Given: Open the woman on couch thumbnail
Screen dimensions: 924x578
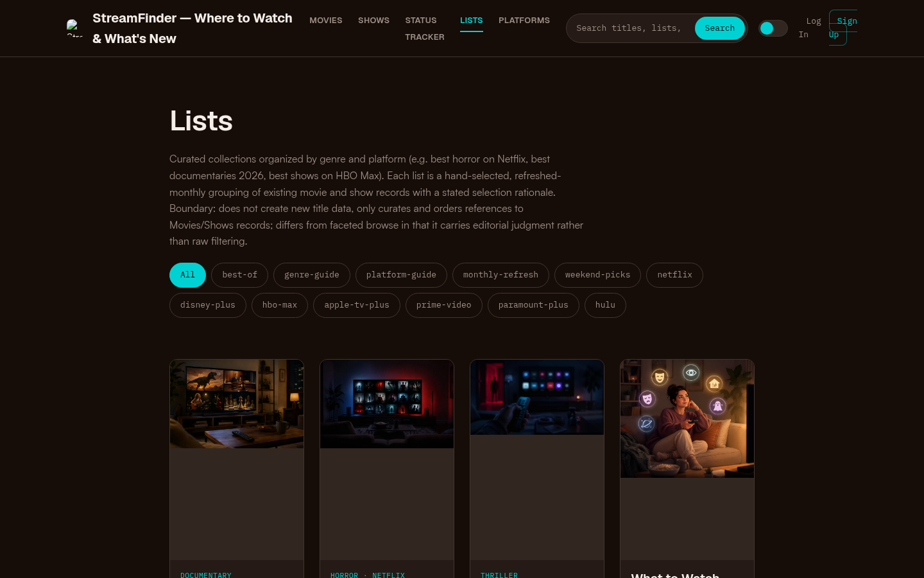Looking at the screenshot, I should 687,419.
